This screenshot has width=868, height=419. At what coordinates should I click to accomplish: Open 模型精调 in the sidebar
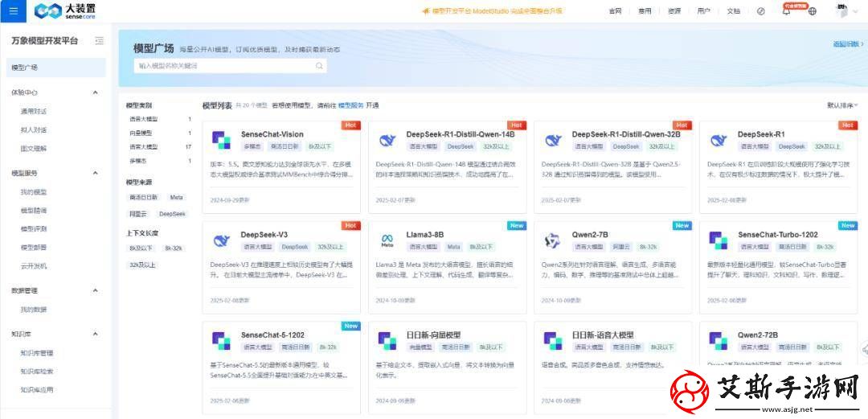pos(34,211)
